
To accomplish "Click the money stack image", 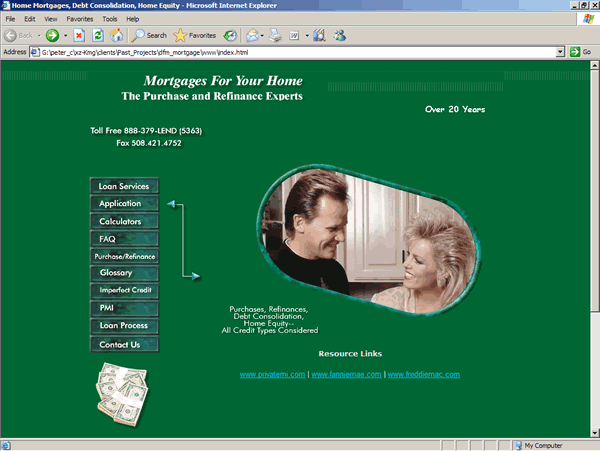I will pyautogui.click(x=122, y=394).
